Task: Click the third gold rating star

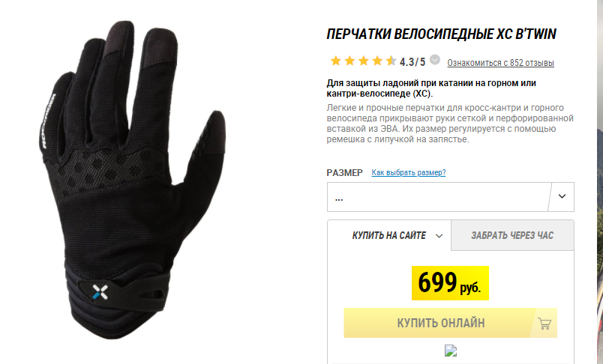Action: [x=364, y=61]
